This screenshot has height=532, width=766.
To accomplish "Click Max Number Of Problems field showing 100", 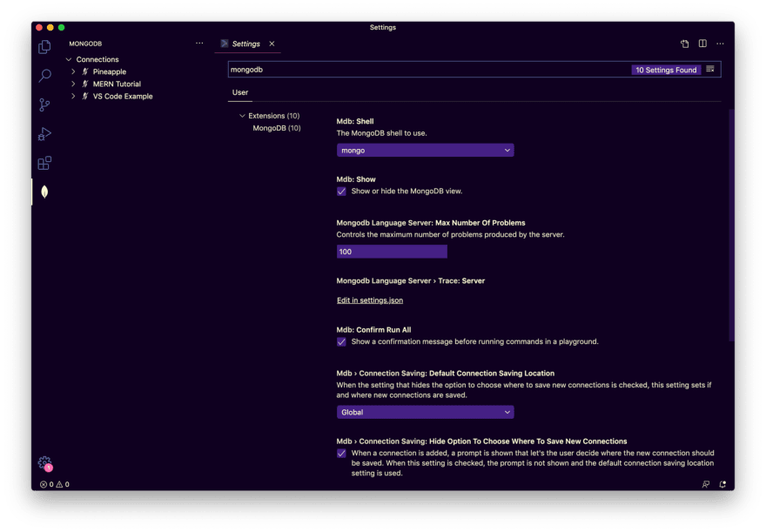I will pos(392,252).
